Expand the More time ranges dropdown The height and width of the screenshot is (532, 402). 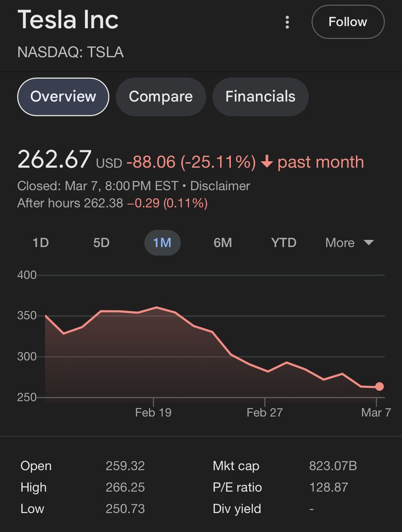click(x=349, y=243)
